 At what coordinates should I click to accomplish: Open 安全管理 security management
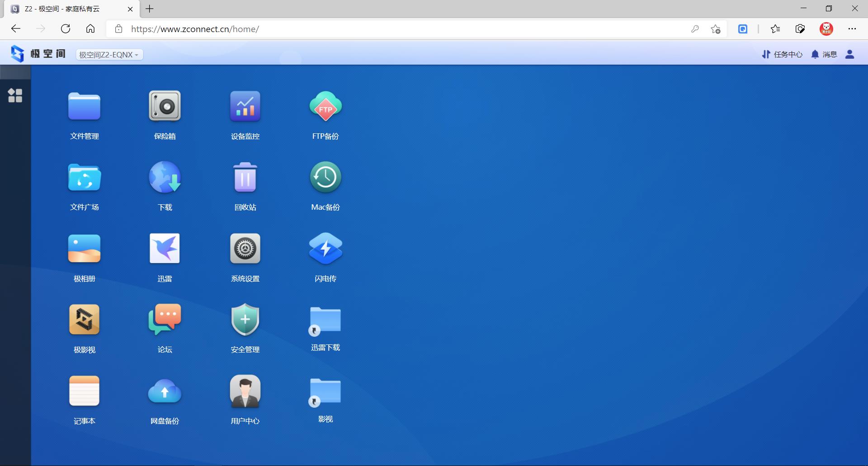(x=245, y=320)
